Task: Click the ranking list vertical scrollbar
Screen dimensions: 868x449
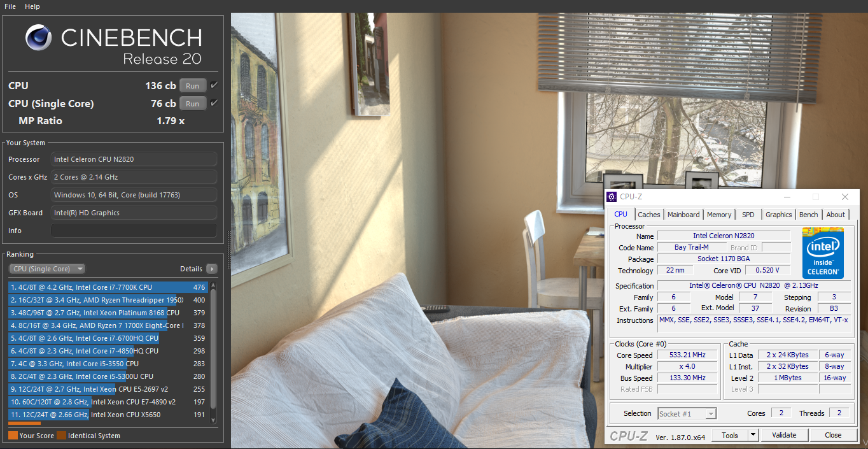Action: coord(213,349)
